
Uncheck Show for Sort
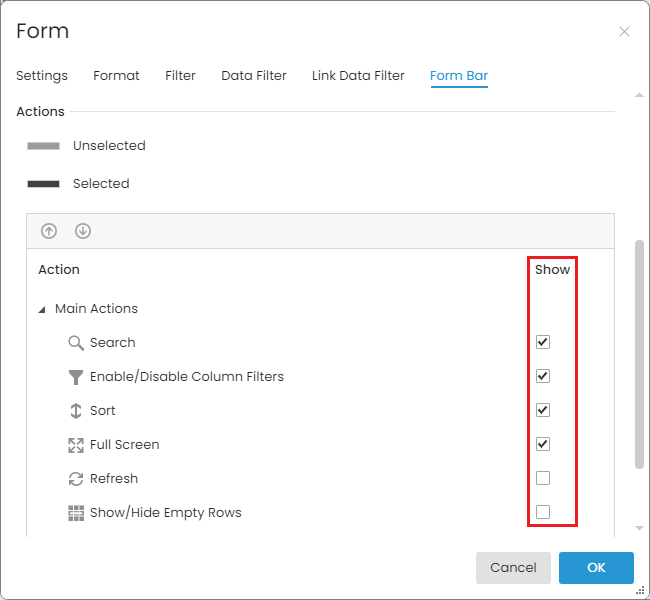click(x=543, y=410)
